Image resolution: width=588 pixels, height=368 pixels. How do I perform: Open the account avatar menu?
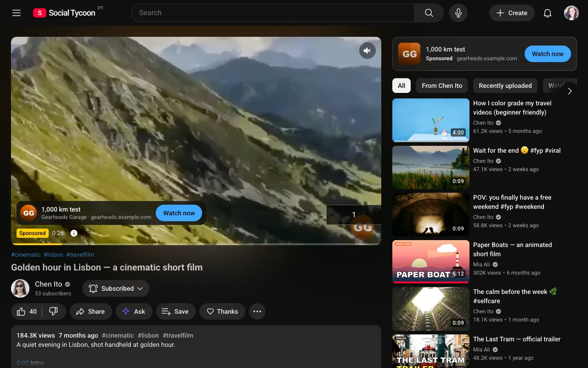571,13
